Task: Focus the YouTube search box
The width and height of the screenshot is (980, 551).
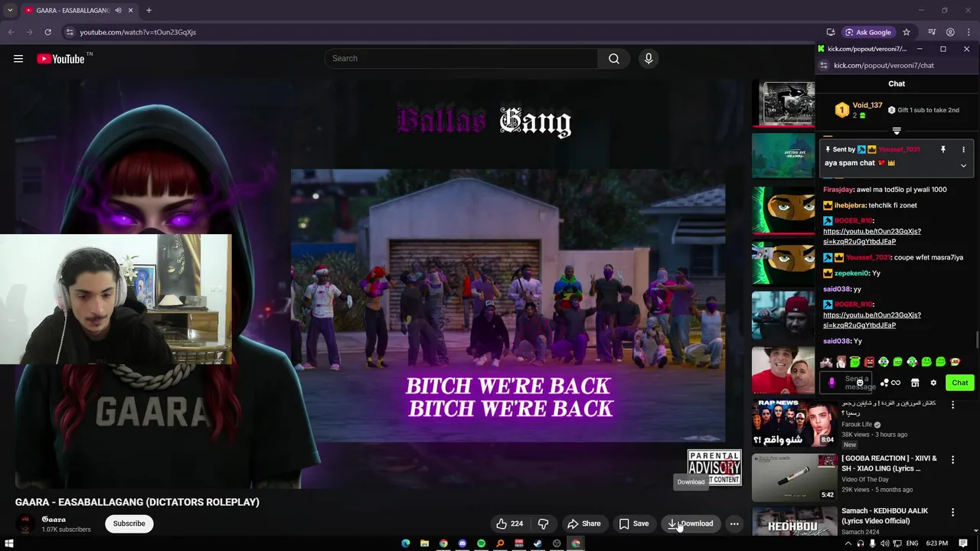Action: pos(462,59)
